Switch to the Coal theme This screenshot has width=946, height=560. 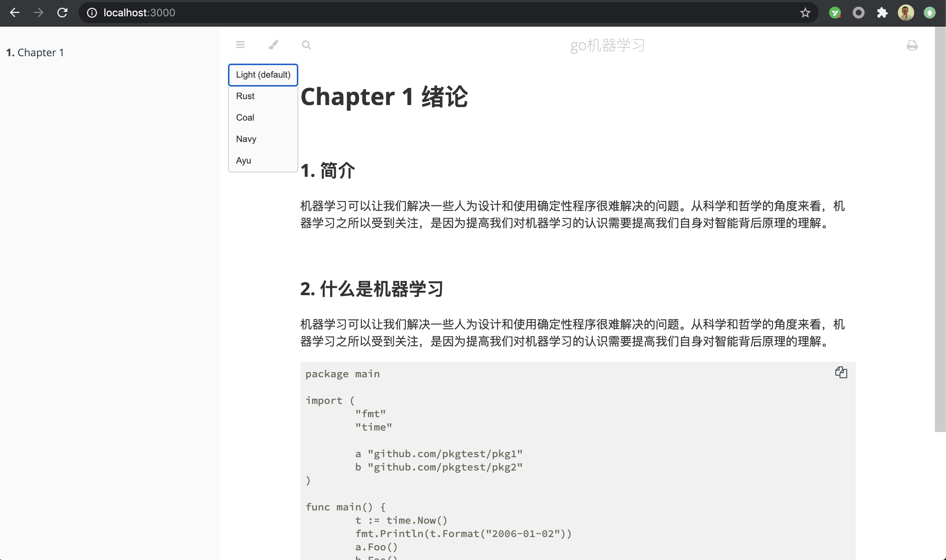[x=263, y=118]
